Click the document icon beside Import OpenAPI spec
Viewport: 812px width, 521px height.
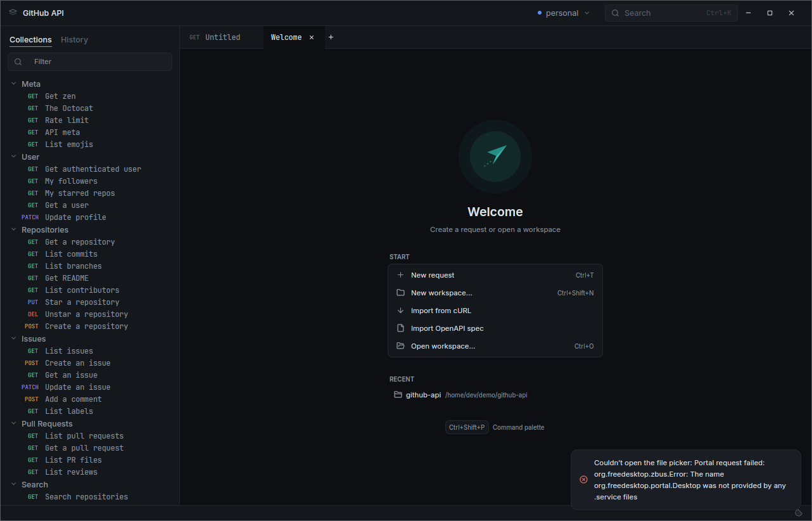pyautogui.click(x=400, y=328)
